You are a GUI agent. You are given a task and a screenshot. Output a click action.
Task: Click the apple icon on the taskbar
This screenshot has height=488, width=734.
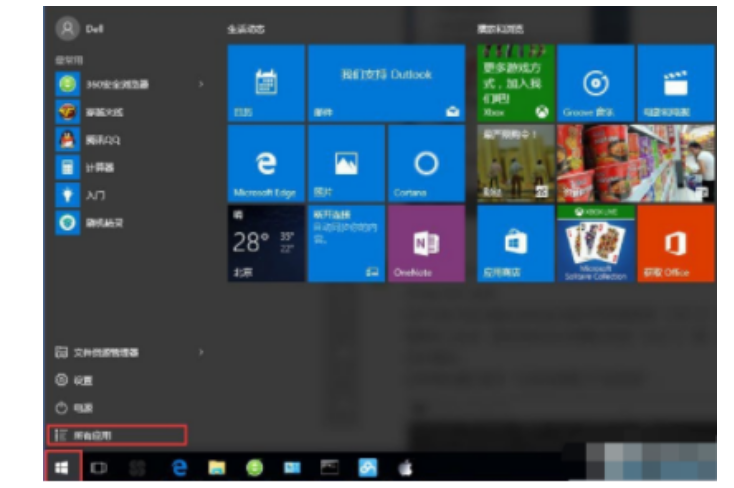[x=405, y=467]
